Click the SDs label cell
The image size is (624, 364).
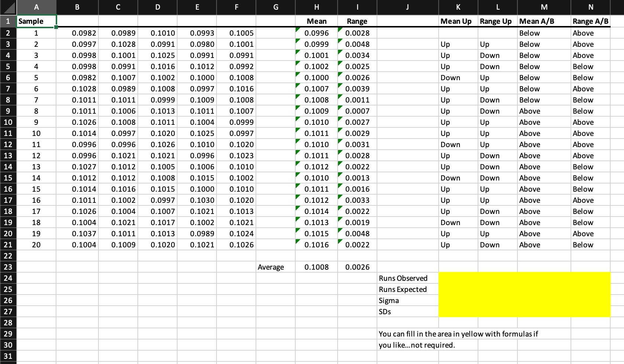[408, 312]
